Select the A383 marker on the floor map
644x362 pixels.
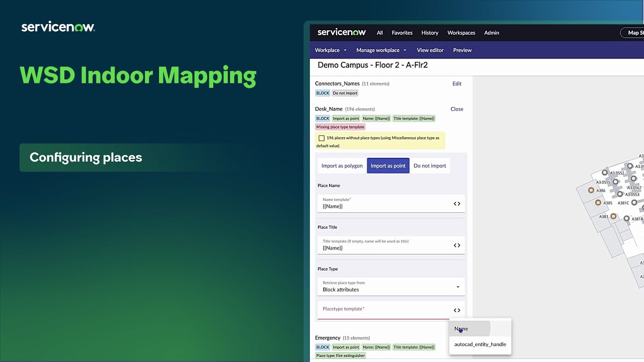(x=613, y=216)
